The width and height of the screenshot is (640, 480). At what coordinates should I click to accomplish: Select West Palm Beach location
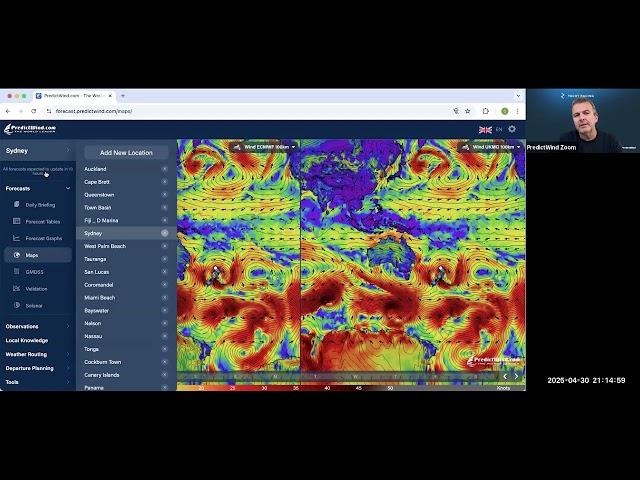pyautogui.click(x=105, y=246)
